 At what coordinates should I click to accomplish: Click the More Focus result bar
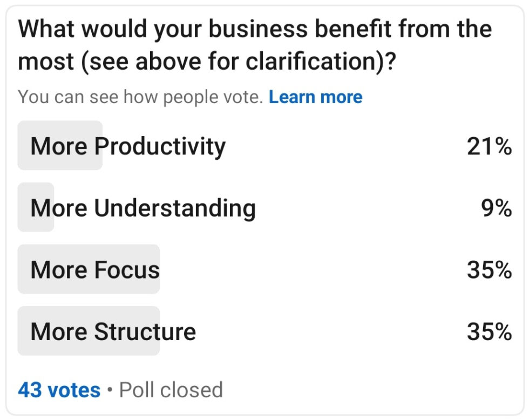pyautogui.click(x=89, y=269)
